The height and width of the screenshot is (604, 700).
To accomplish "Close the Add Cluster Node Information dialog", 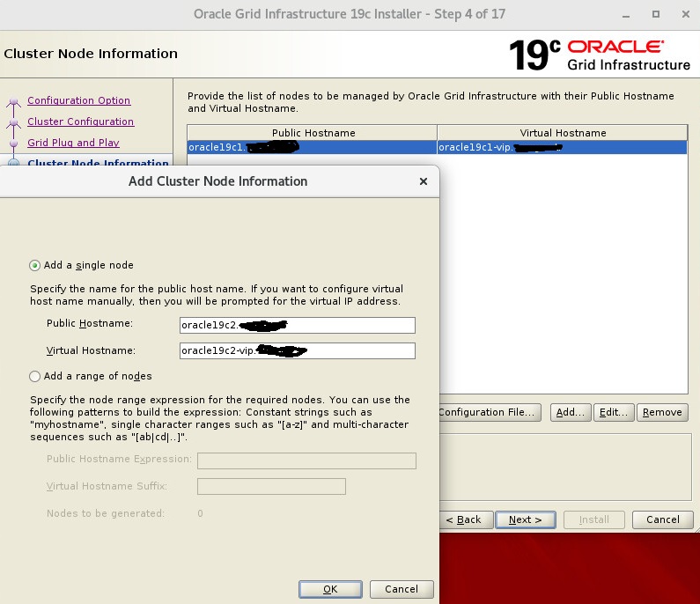I will coord(424,181).
